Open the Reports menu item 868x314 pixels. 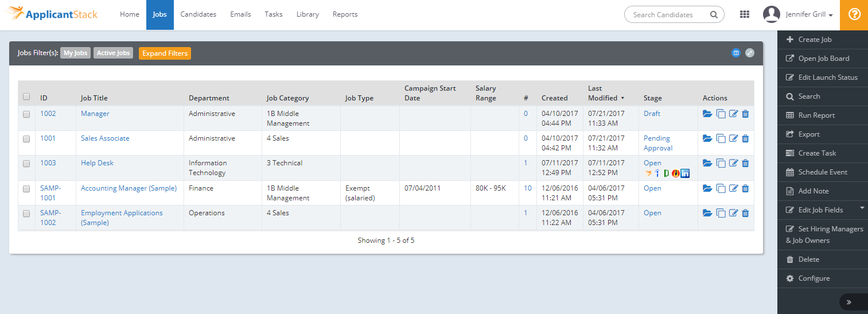click(345, 15)
